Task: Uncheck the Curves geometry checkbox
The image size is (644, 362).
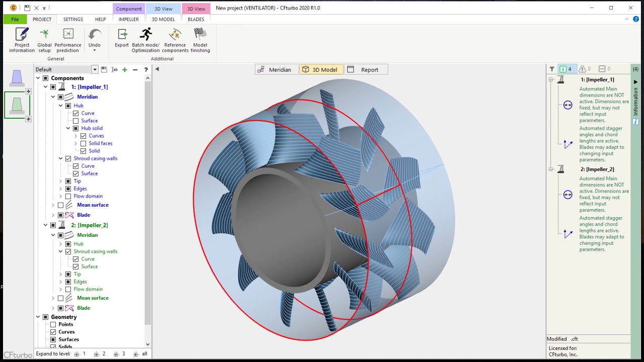Action: (x=53, y=332)
